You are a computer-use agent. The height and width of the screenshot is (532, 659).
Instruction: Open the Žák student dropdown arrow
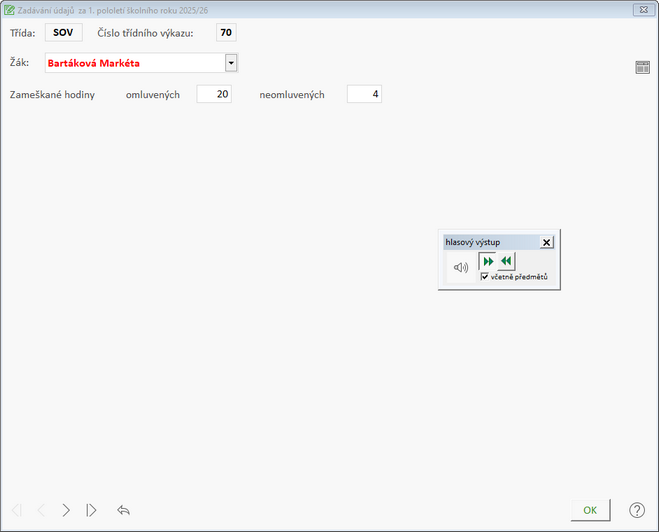click(231, 63)
